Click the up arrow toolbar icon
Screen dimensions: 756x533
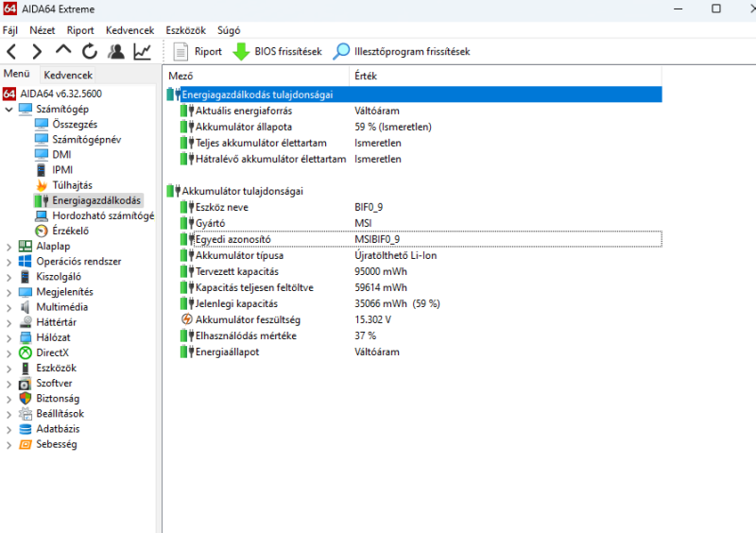pyautogui.click(x=63, y=50)
